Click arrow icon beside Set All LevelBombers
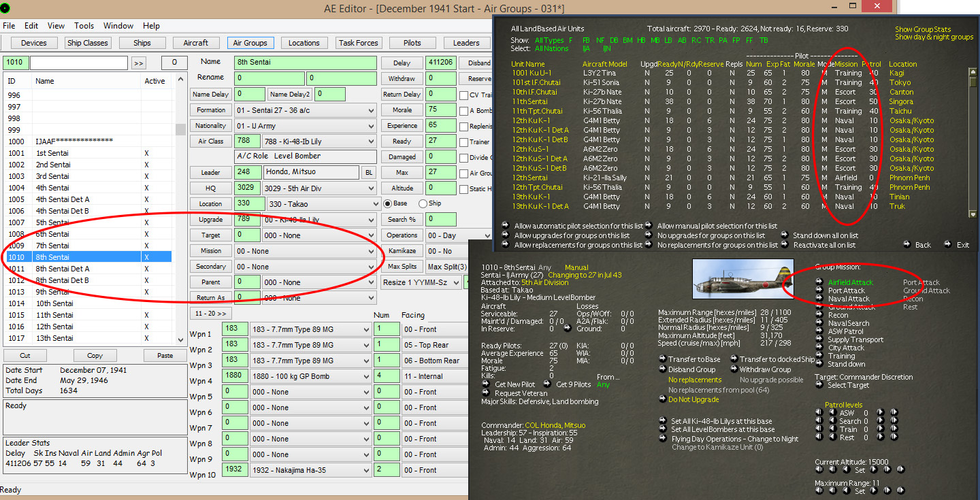Image resolution: width=980 pixels, height=500 pixels. [x=662, y=429]
